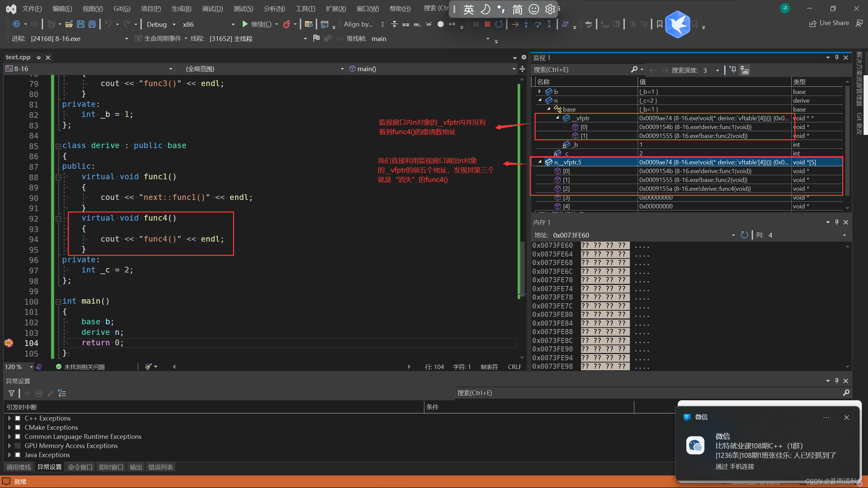Toggle the CMake Exceptions checkbox
The width and height of the screenshot is (868, 488).
[18, 427]
